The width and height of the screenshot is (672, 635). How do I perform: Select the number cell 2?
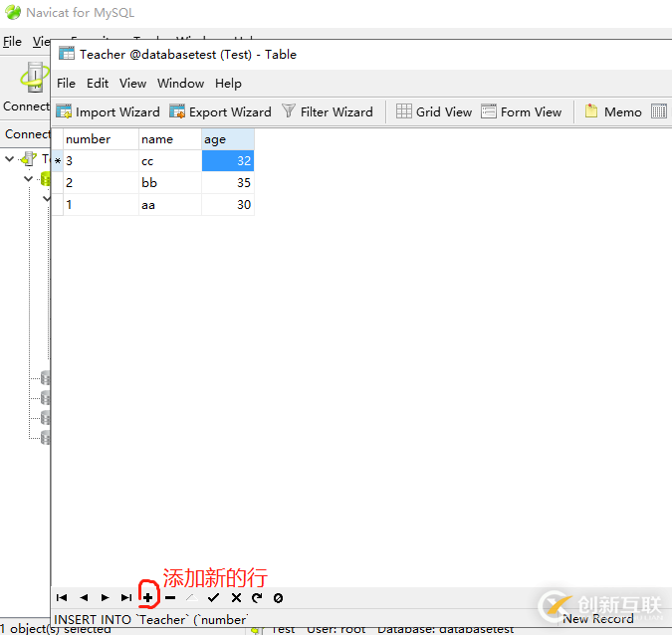101,183
